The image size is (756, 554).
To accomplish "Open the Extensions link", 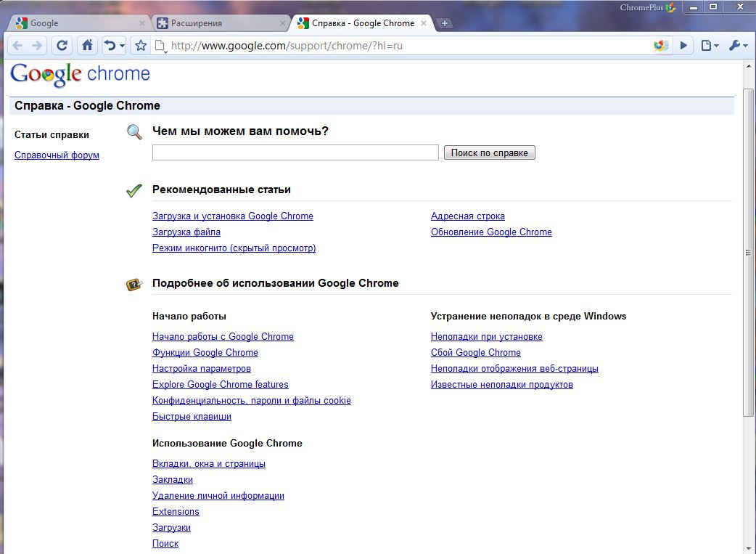I will [176, 512].
